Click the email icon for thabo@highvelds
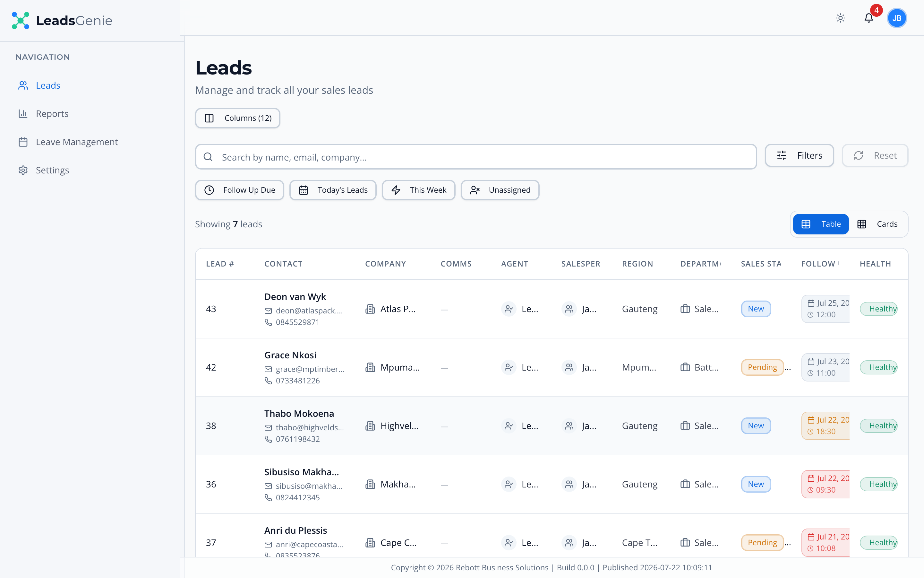The height and width of the screenshot is (578, 924). pyautogui.click(x=268, y=428)
